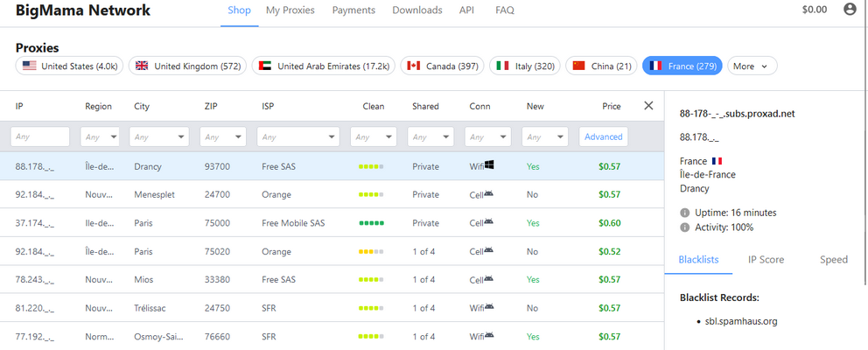This screenshot has height=350, width=868.
Task: Click the green clean rating for Free Mobile SAS
Action: tap(371, 223)
